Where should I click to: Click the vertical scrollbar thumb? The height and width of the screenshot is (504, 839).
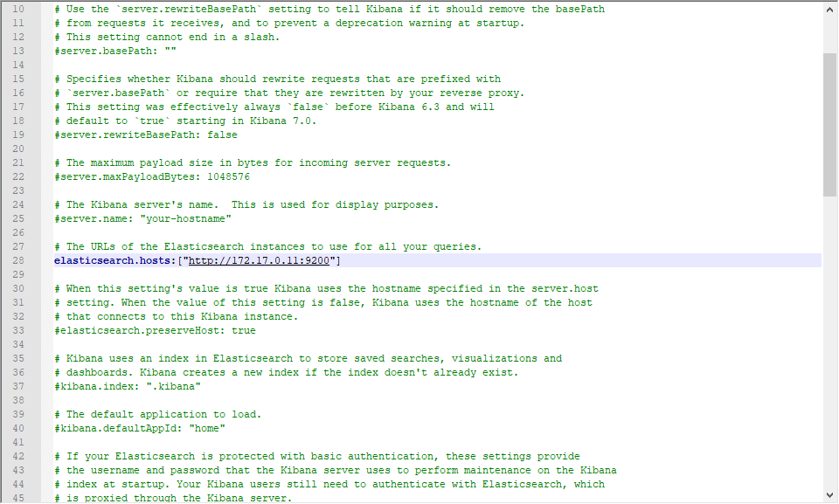click(x=829, y=125)
